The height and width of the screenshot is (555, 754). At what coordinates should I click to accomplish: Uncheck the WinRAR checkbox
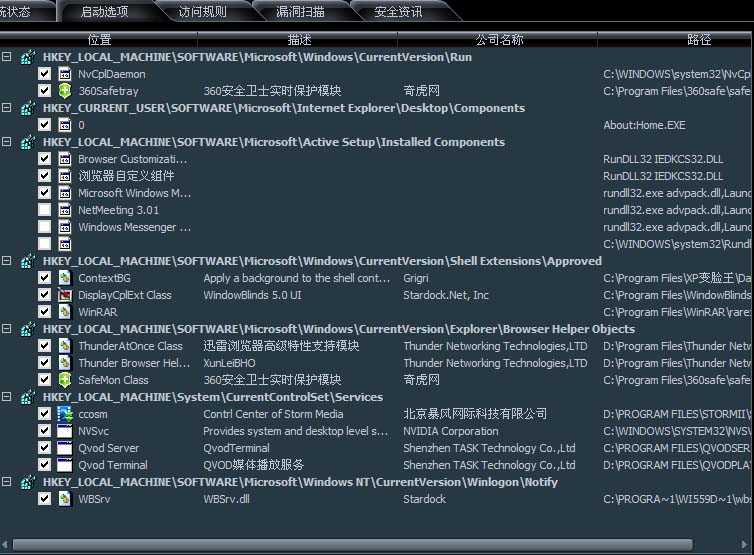pos(44,312)
